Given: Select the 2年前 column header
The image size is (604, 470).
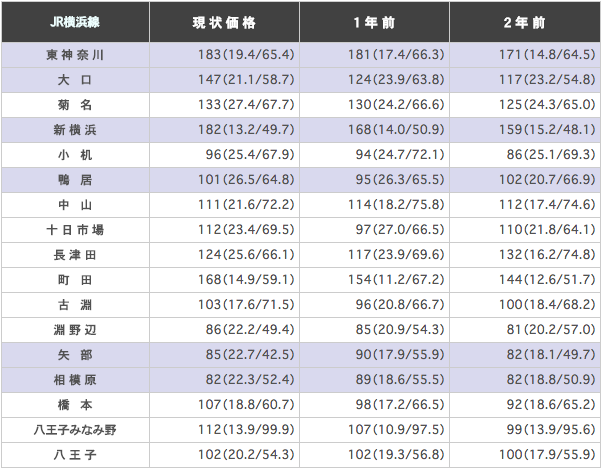Looking at the screenshot, I should (x=524, y=22).
